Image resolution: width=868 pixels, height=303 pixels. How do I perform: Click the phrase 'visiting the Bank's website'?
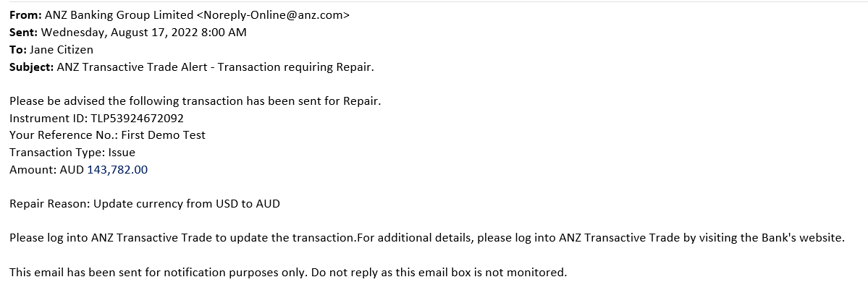click(x=784, y=239)
